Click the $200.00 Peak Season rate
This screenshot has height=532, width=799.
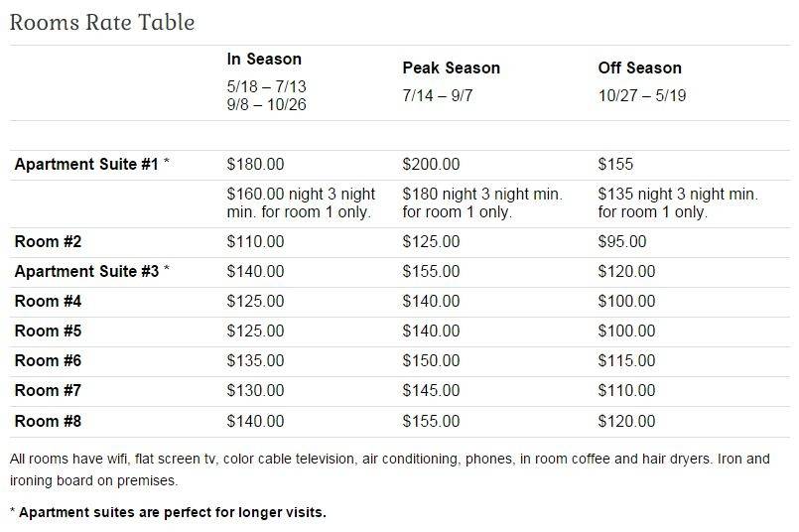pos(431,164)
